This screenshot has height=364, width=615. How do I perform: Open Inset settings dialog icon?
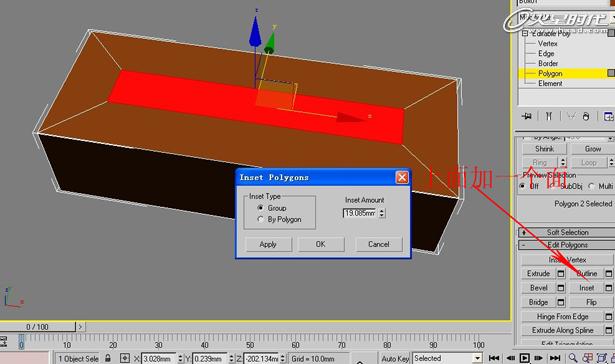[609, 288]
